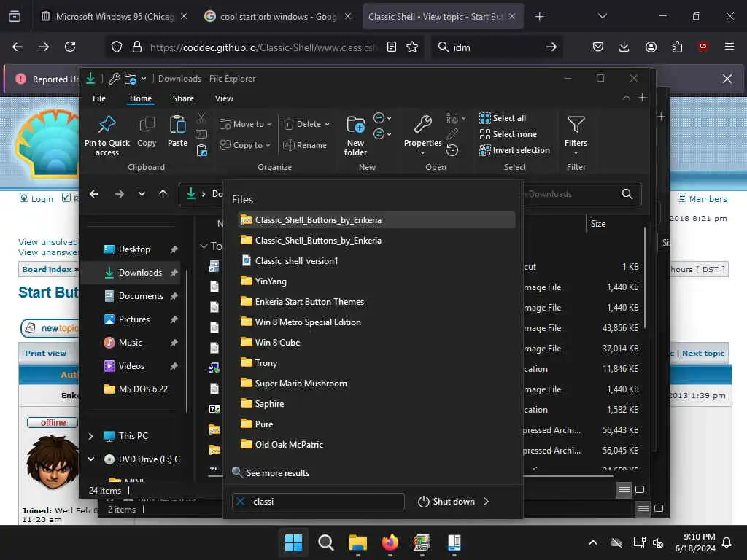747x560 pixels.
Task: Open YinYang folder result
Action: (x=376, y=281)
